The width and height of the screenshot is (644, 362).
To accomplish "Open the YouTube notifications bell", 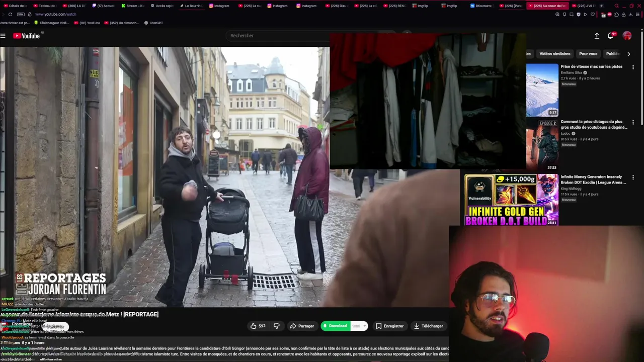I will tap(611, 36).
